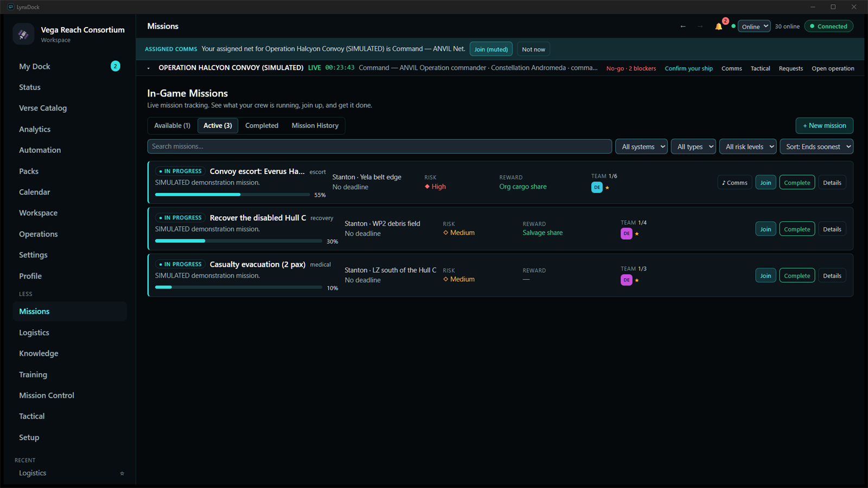Open Logistics in the main sidebar list
868x488 pixels.
tap(69, 332)
